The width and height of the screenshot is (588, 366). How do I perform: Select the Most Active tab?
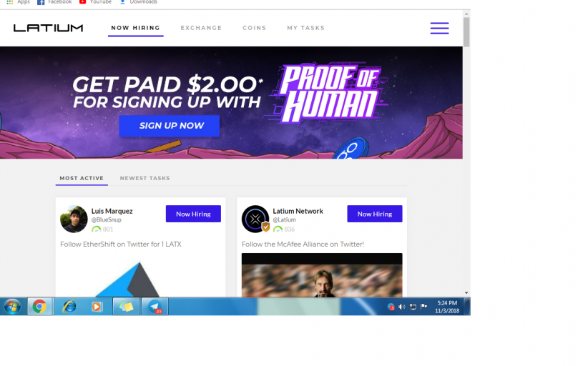click(82, 178)
